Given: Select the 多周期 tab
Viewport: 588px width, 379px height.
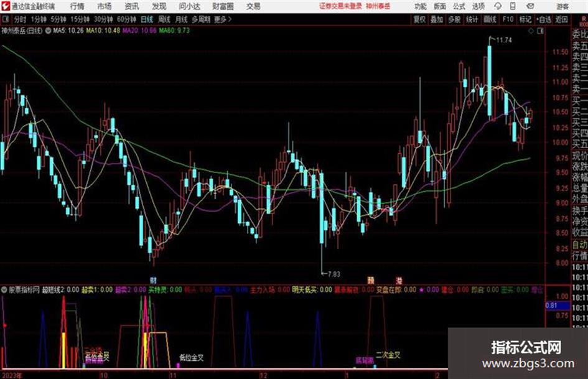Looking at the screenshot, I should (202, 19).
